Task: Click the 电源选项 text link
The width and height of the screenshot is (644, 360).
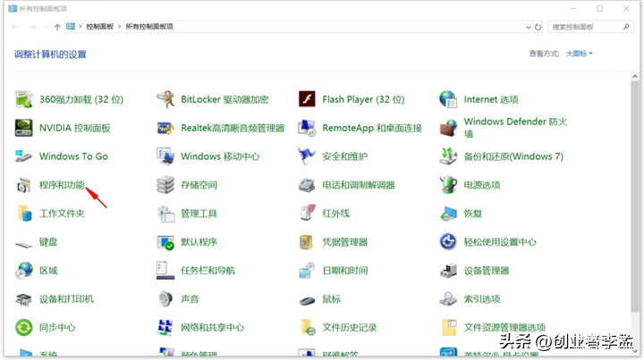Action: click(x=482, y=185)
